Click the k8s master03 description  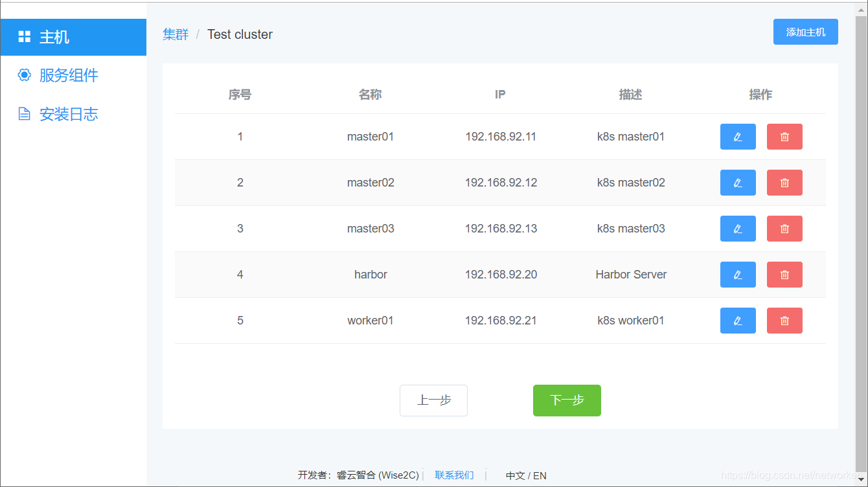631,229
